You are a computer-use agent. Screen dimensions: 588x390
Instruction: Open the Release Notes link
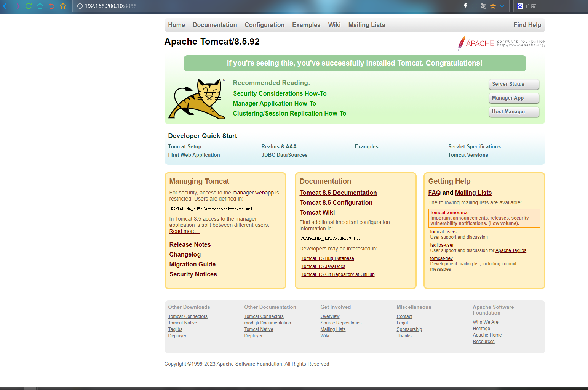click(190, 245)
